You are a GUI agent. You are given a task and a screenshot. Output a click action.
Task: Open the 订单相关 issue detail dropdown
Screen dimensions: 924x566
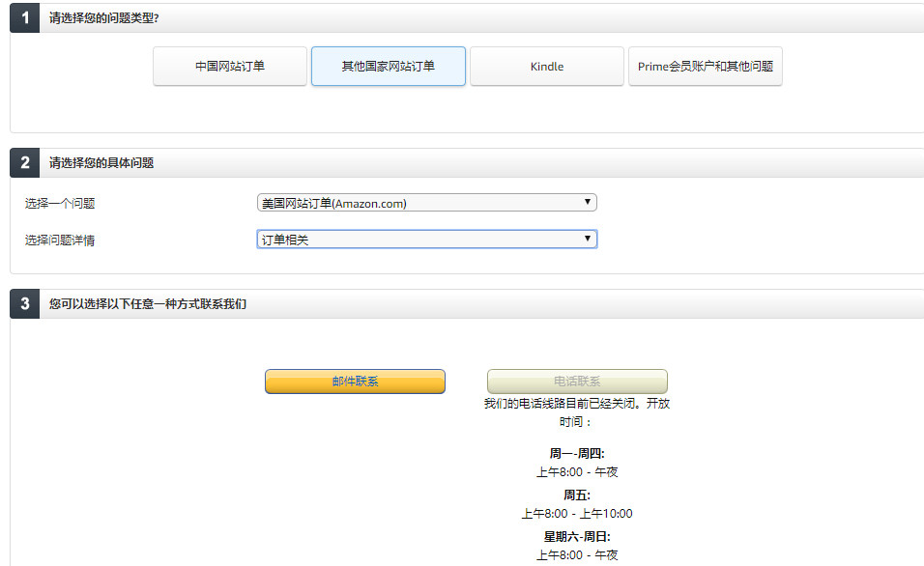coord(426,240)
